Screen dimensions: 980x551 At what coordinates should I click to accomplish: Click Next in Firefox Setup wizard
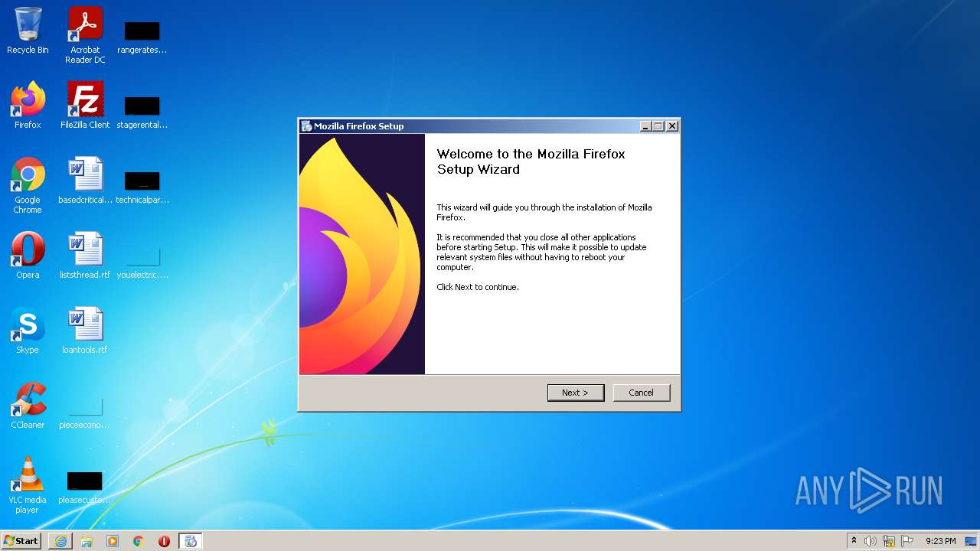[576, 393]
